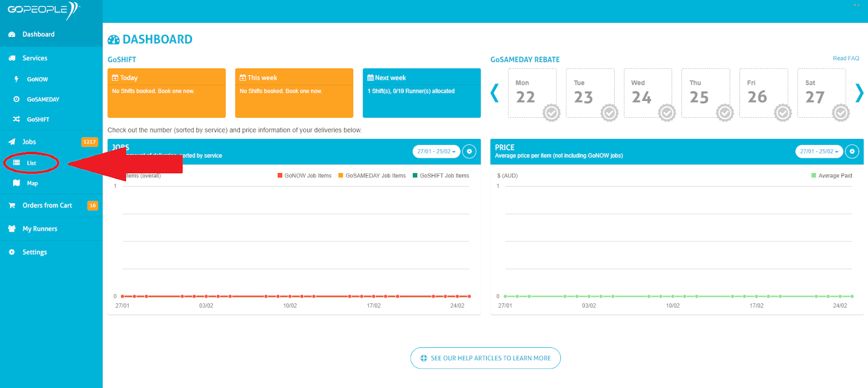
Task: Select Wed 24 rebate day
Action: [648, 93]
